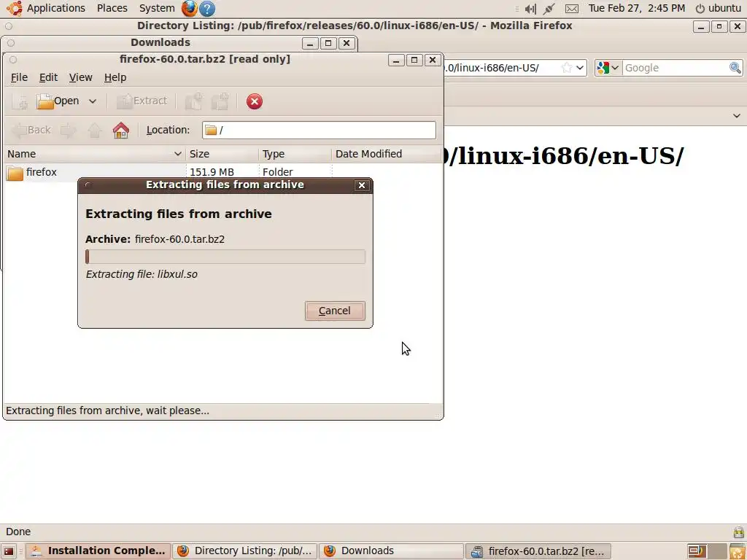Screen dimensions: 747x560
Task: Expand the Open recent archives arrow
Action: 93,101
